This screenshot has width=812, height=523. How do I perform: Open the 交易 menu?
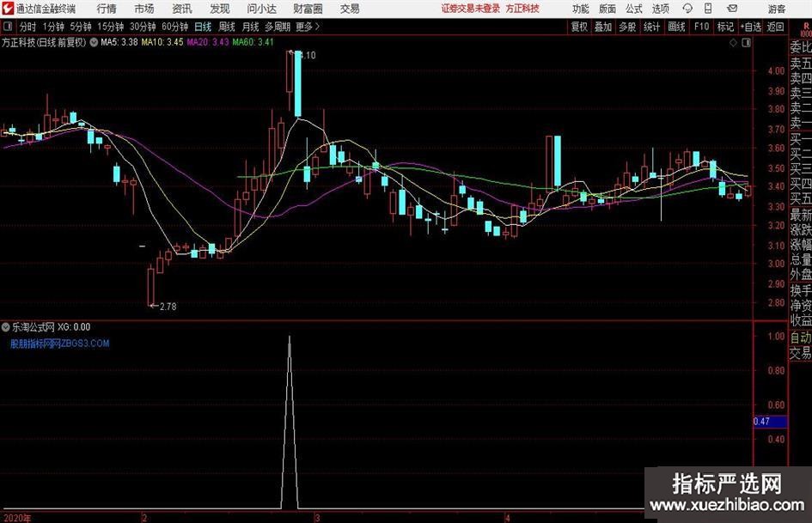point(350,9)
